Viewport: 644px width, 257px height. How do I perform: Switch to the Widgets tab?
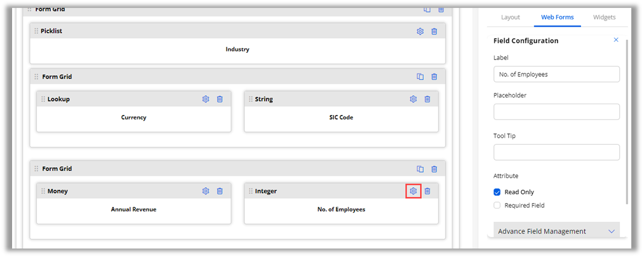[x=604, y=18]
